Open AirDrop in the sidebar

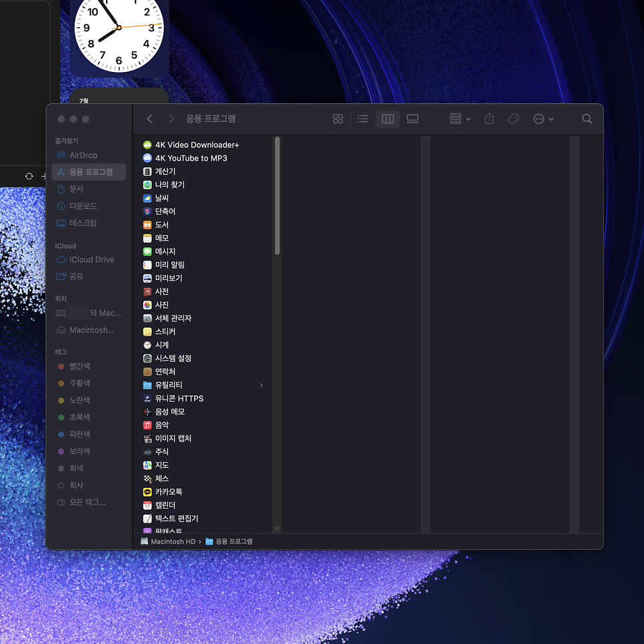pyautogui.click(x=89, y=155)
